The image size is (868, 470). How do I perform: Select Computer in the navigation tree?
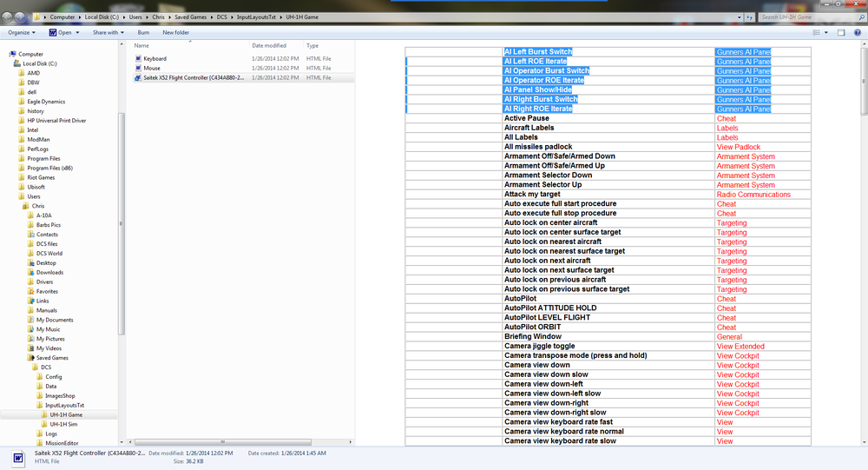coord(31,55)
